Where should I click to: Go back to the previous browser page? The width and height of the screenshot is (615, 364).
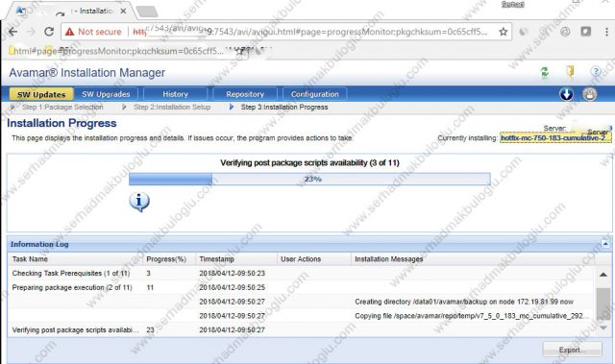[x=12, y=32]
